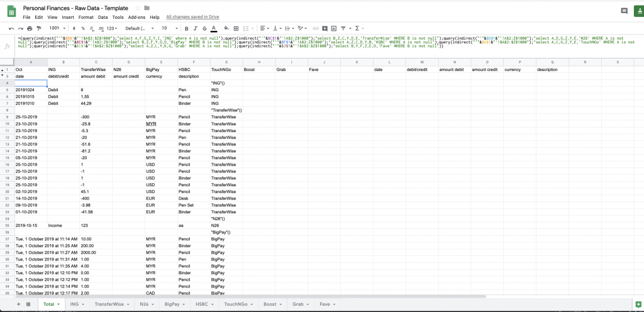Viewport: 644px width, 312px height.
Task: Switch to the HSBC sheet tab
Action: [204, 304]
